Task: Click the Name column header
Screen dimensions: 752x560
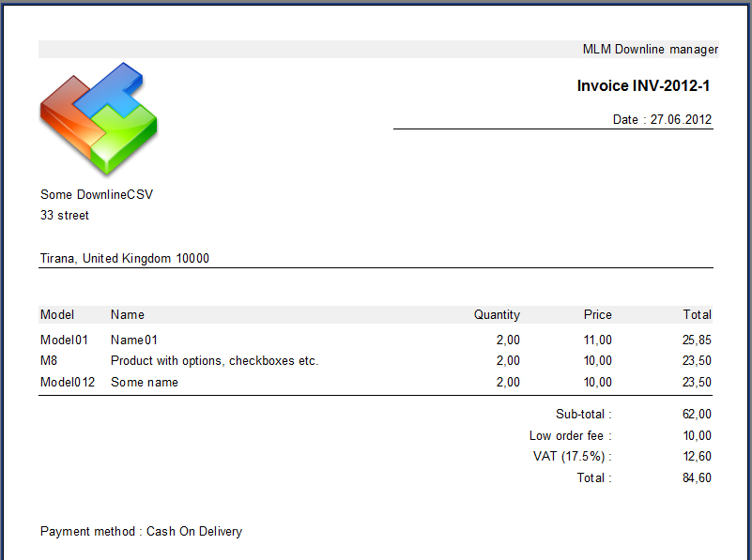Action: coord(128,315)
